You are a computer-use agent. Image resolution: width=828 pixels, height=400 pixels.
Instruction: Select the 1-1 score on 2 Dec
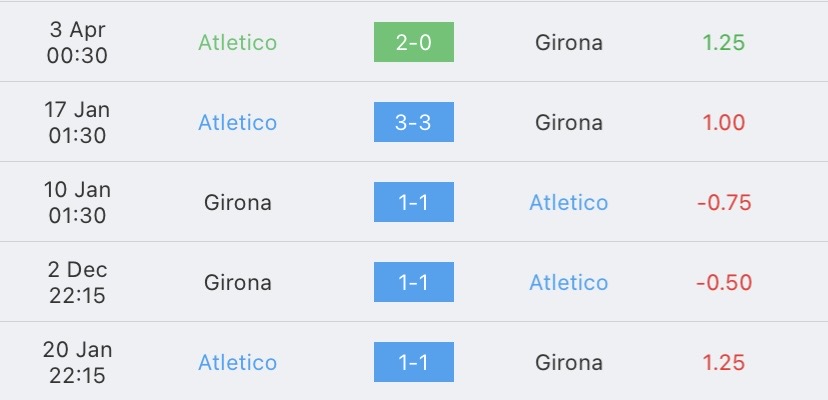(413, 282)
